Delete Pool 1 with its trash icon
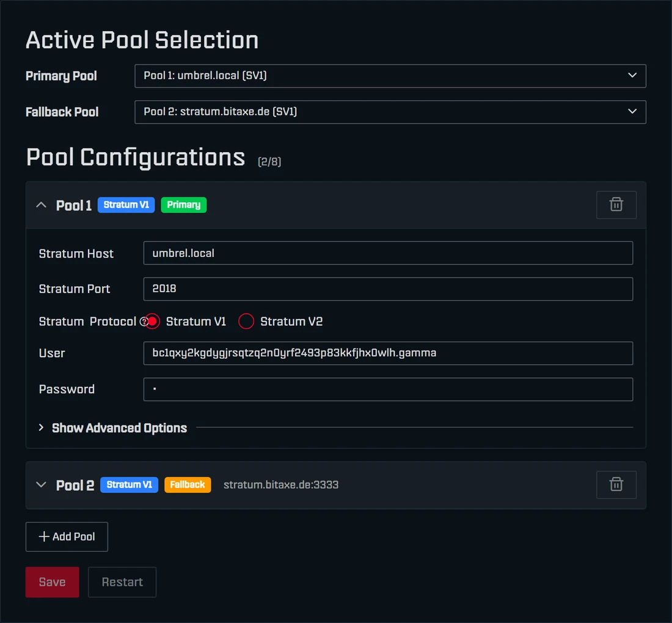 pos(616,205)
